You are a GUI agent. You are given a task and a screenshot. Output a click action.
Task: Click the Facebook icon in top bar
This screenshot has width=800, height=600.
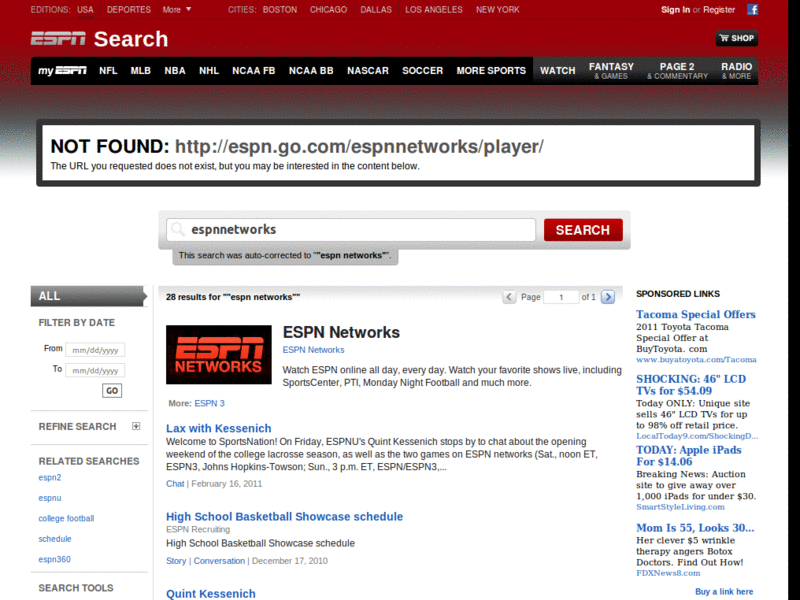pyautogui.click(x=753, y=9)
